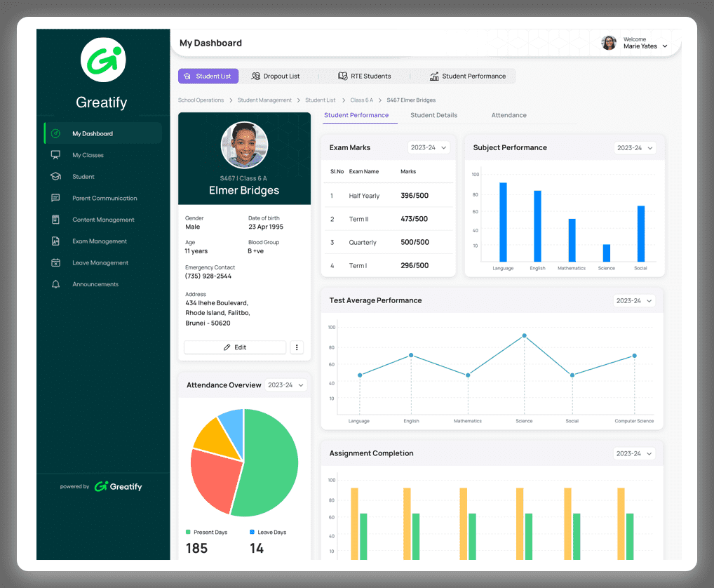This screenshot has height=588, width=714.
Task: Expand the Exam Marks year dropdown
Action: point(429,148)
